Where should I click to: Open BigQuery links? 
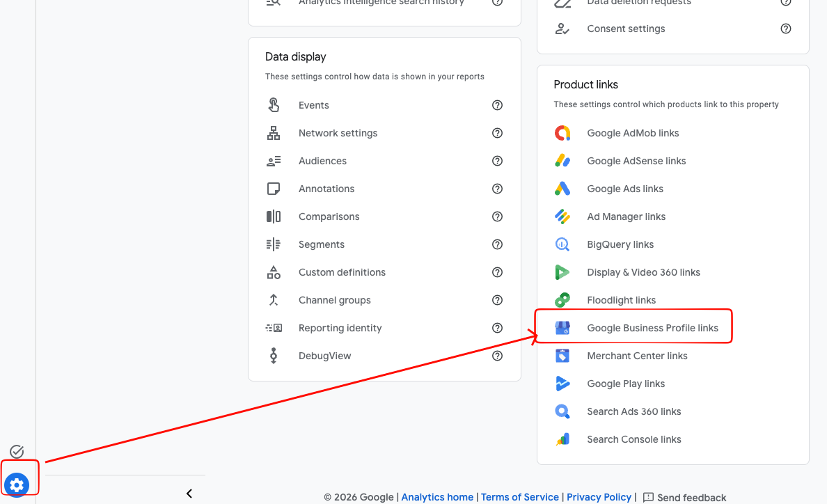pos(620,244)
